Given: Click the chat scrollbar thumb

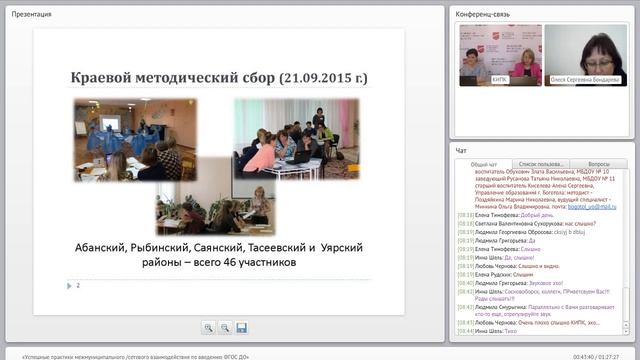Looking at the screenshot, I should (x=626, y=305).
